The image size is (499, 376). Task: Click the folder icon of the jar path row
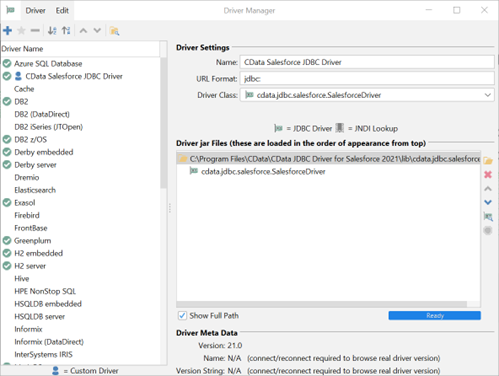pos(183,159)
